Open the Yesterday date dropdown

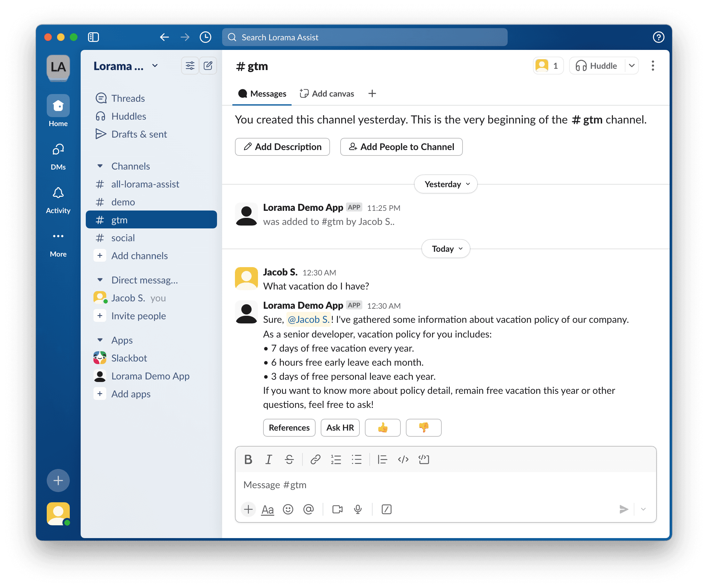445,184
